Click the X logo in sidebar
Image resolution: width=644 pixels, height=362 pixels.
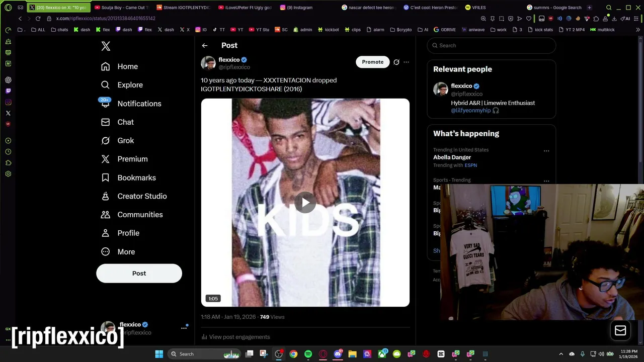pyautogui.click(x=106, y=46)
